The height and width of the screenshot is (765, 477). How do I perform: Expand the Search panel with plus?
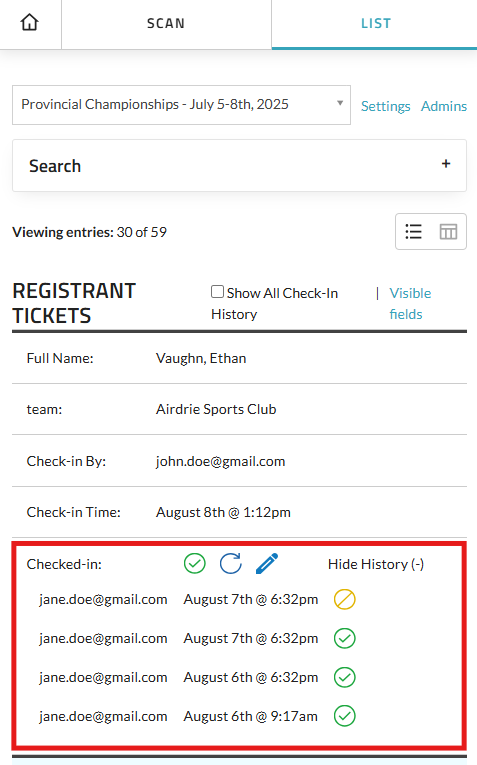click(x=446, y=164)
